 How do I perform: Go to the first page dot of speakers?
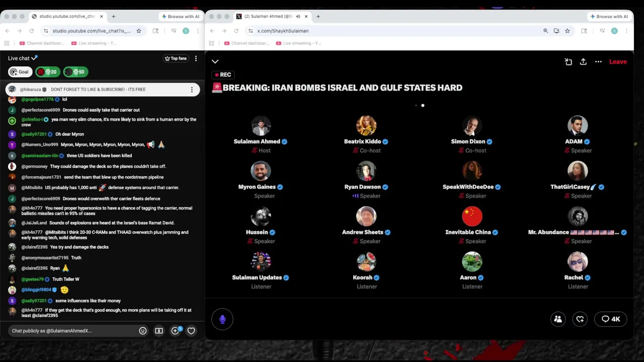[416, 106]
